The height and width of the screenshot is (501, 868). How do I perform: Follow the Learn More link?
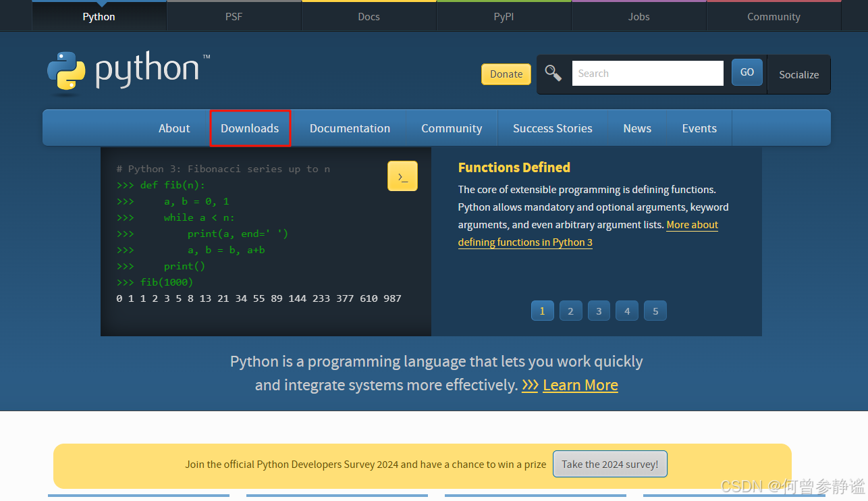click(x=580, y=386)
